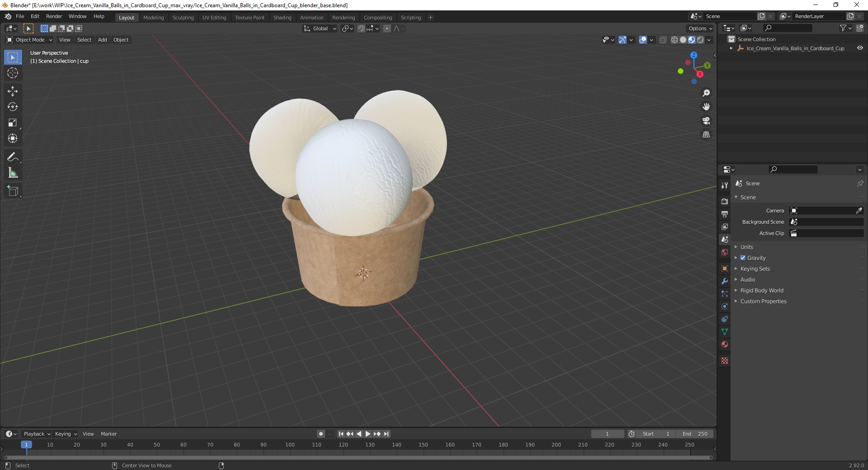Click the pan hand viewport gizmo
This screenshot has height=470, width=868.
pos(706,107)
